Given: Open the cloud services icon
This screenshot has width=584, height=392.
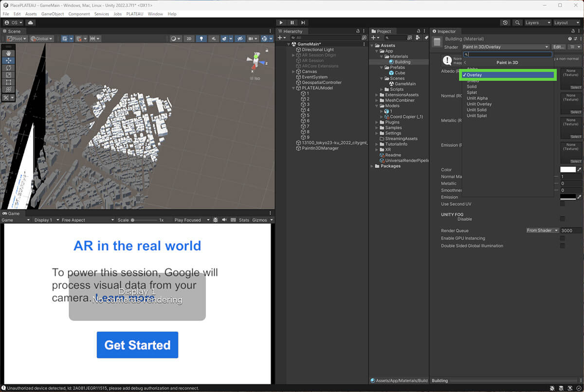Looking at the screenshot, I should [x=30, y=22].
